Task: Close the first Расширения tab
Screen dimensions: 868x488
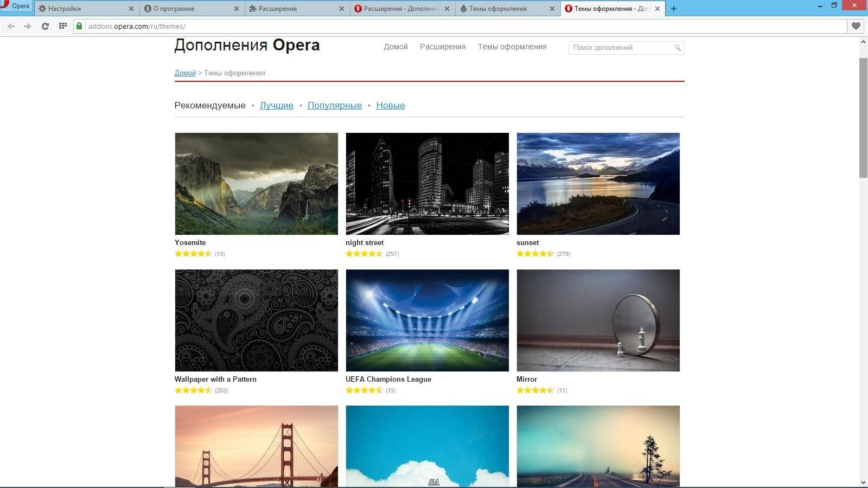Action: pos(341,9)
